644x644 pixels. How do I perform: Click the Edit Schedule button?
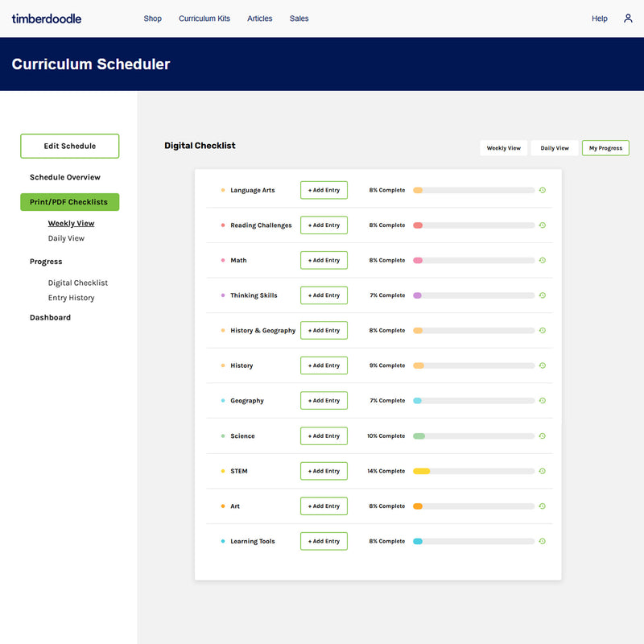point(69,146)
